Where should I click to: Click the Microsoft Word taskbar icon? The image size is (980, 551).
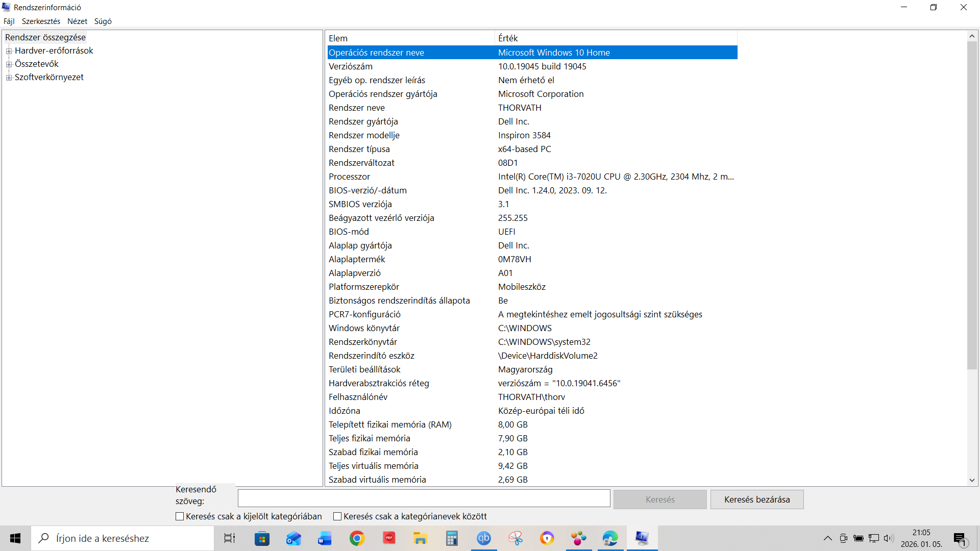(x=325, y=538)
